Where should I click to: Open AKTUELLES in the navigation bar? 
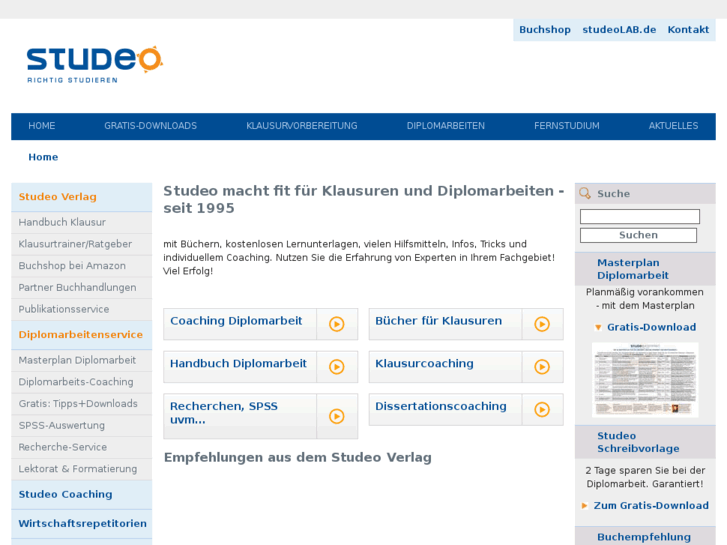pos(673,126)
